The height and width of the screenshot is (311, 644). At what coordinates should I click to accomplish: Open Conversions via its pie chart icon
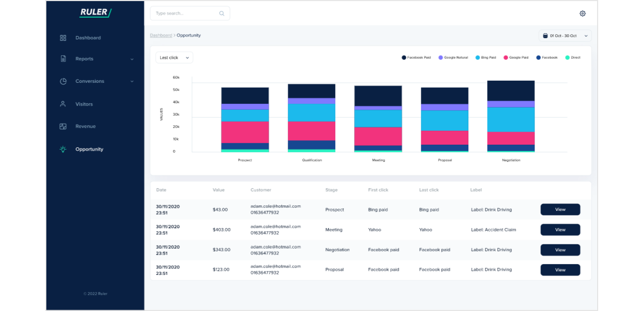coord(62,81)
